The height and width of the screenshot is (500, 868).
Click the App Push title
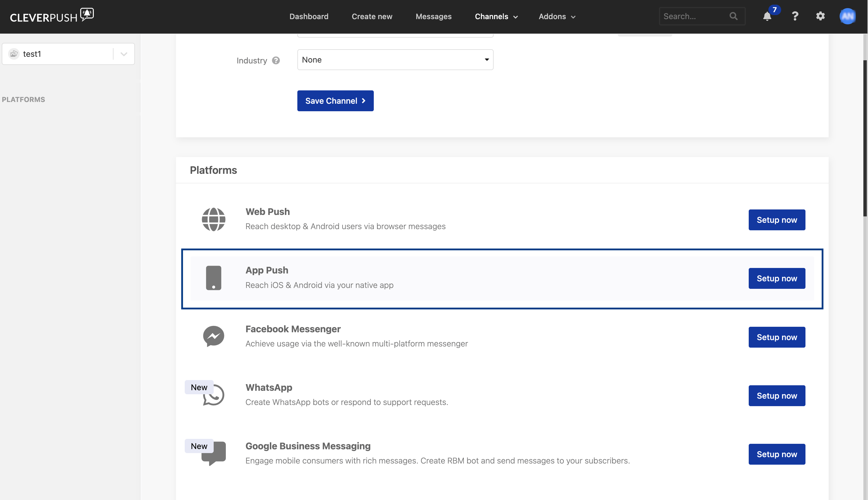267,270
